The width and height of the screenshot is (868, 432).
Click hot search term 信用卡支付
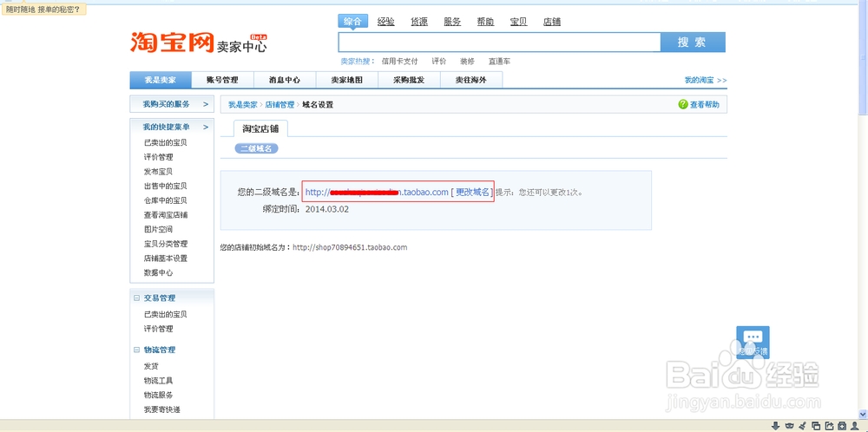pos(399,62)
